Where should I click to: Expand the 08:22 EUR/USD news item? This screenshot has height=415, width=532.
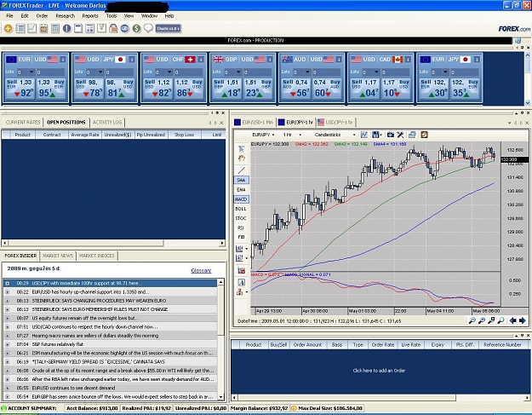click(x=7, y=291)
